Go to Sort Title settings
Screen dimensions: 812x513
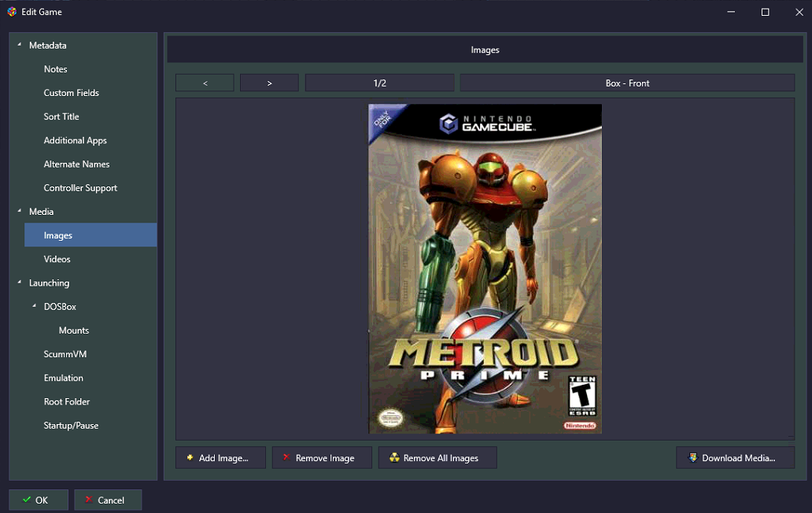[x=61, y=116]
